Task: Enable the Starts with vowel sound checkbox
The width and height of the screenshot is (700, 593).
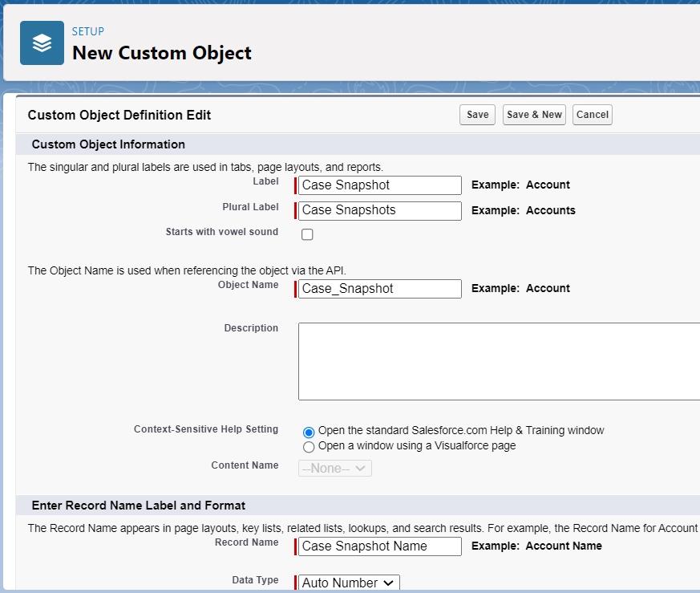Action: coord(307,234)
